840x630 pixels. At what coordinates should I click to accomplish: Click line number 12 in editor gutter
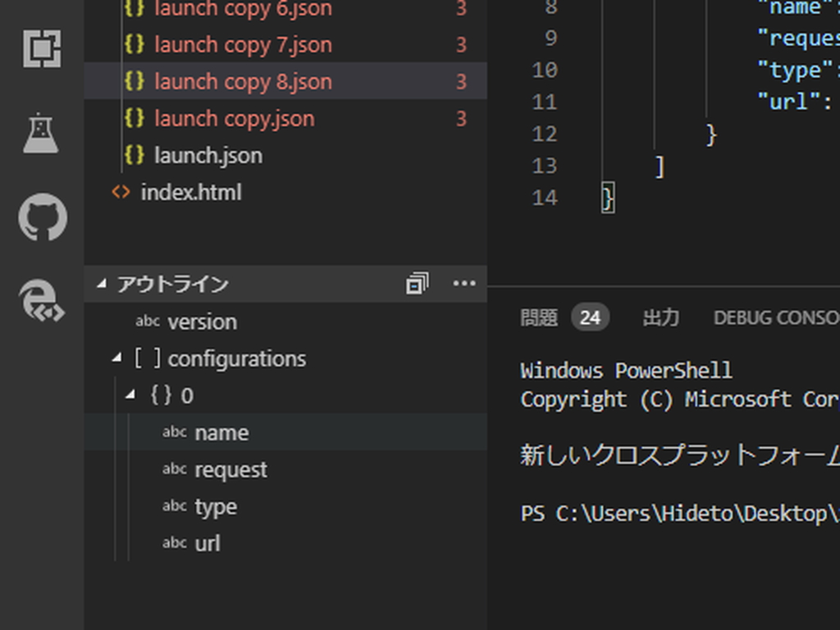(545, 134)
